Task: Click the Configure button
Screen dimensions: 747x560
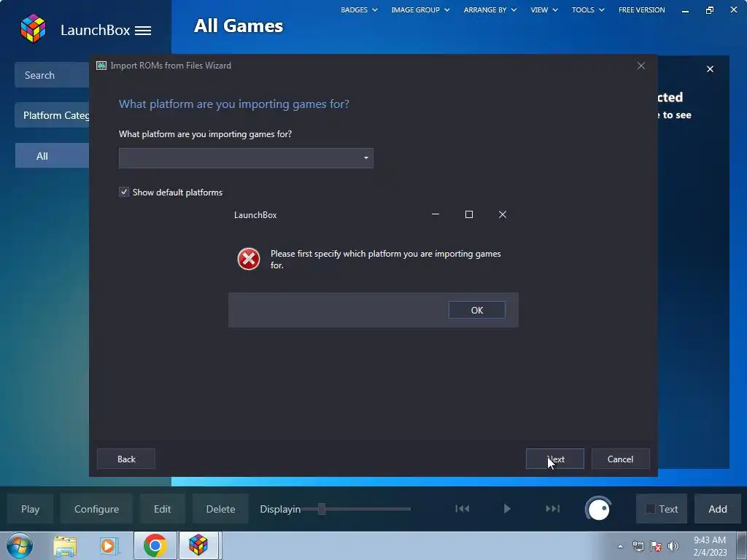Action: pos(96,509)
